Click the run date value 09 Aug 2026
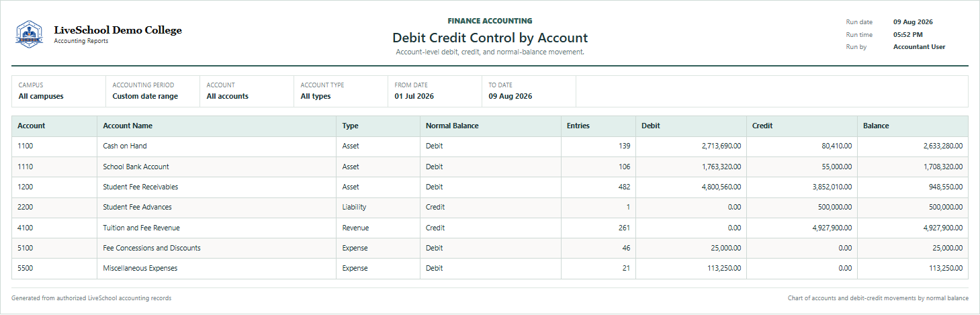The image size is (980, 315). click(913, 22)
